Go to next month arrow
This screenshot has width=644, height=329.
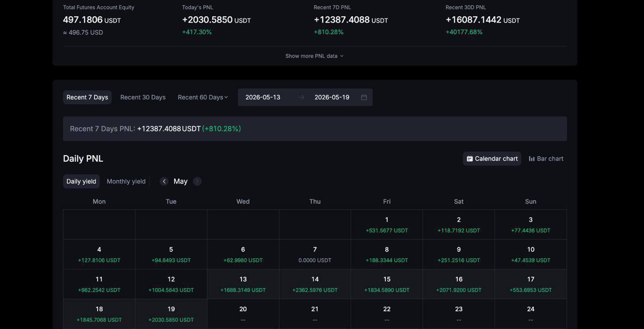197,181
